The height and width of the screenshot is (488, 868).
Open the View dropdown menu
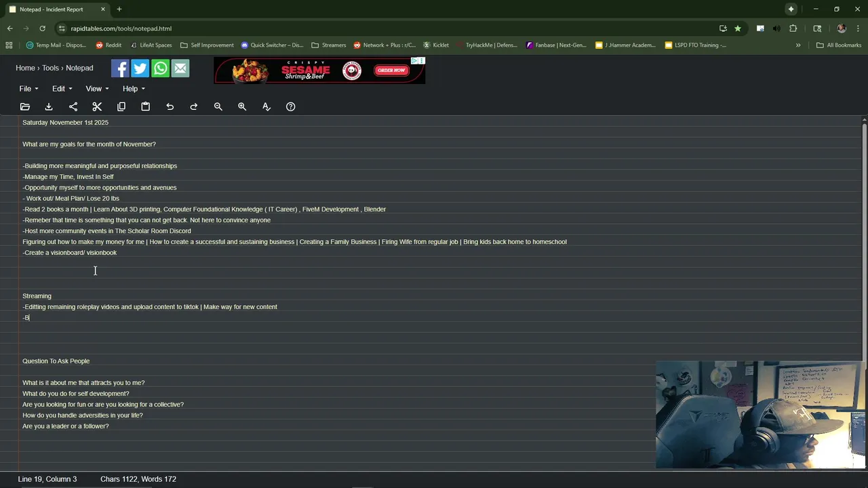coord(97,89)
